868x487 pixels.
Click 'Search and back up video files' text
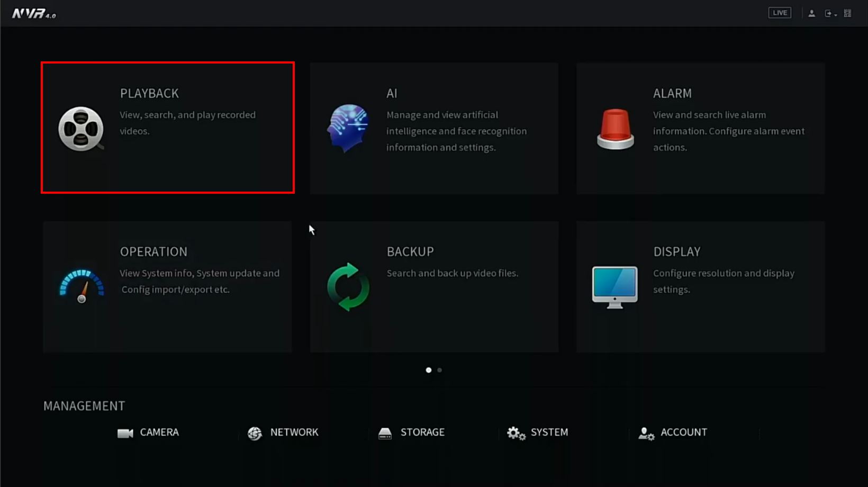coord(453,273)
